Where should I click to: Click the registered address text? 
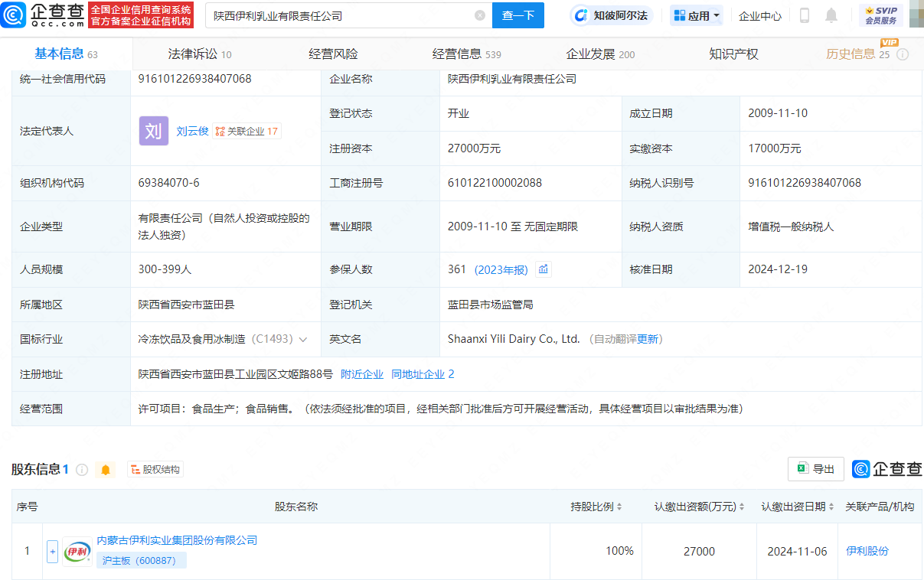[x=236, y=374]
